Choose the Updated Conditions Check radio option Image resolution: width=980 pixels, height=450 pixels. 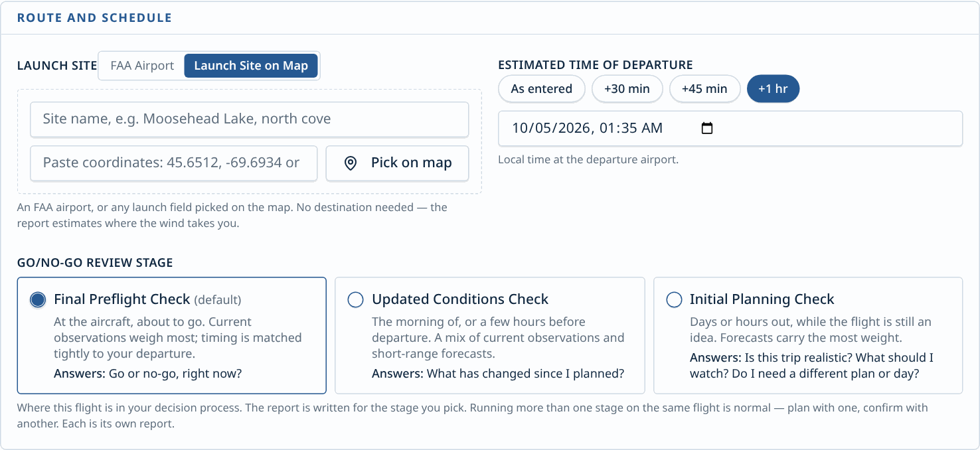[x=356, y=300]
